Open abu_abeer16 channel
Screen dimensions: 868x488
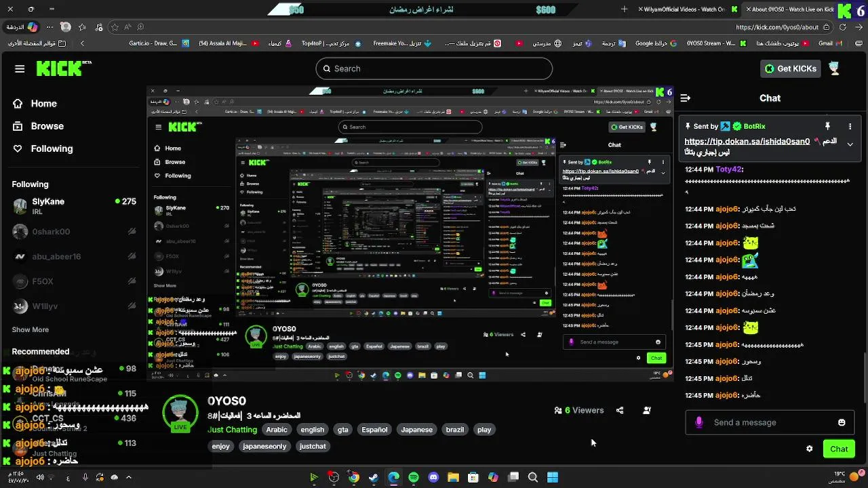[x=74, y=256]
